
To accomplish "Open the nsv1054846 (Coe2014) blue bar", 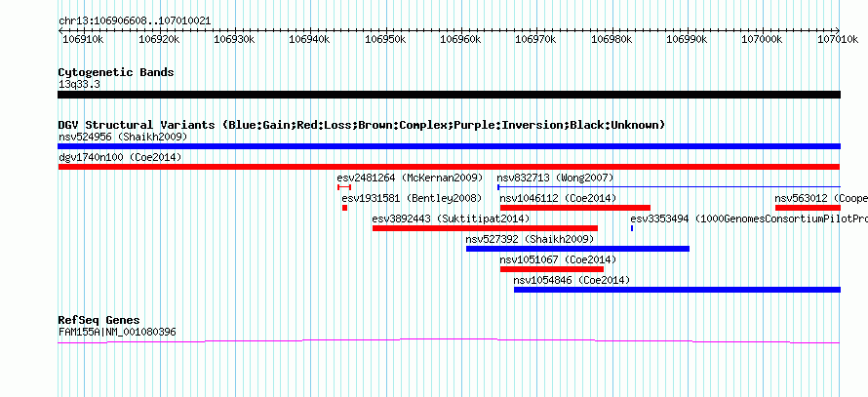I will pos(677,290).
